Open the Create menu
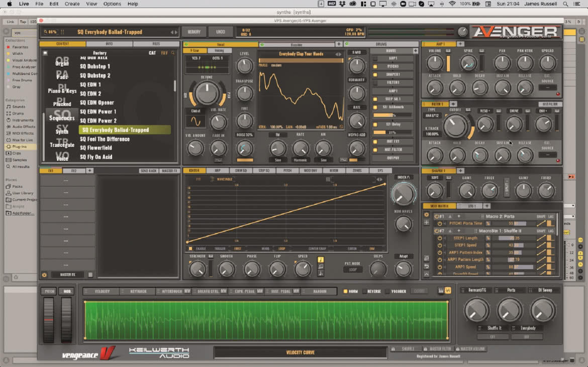 (72, 4)
